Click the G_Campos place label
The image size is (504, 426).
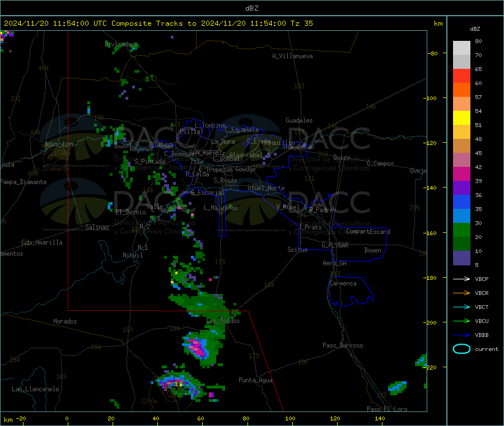pyautogui.click(x=380, y=163)
